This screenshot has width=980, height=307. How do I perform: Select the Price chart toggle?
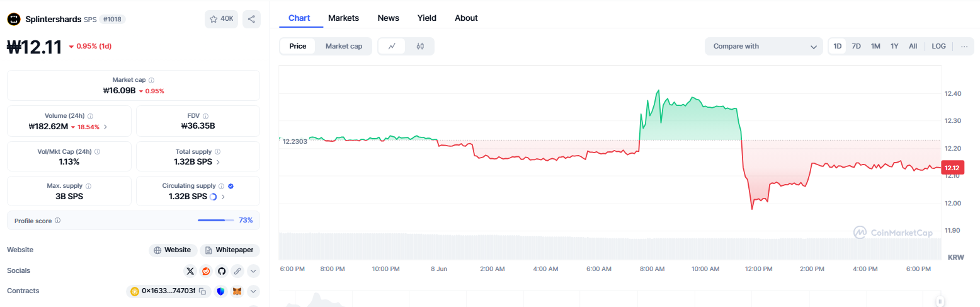298,46
